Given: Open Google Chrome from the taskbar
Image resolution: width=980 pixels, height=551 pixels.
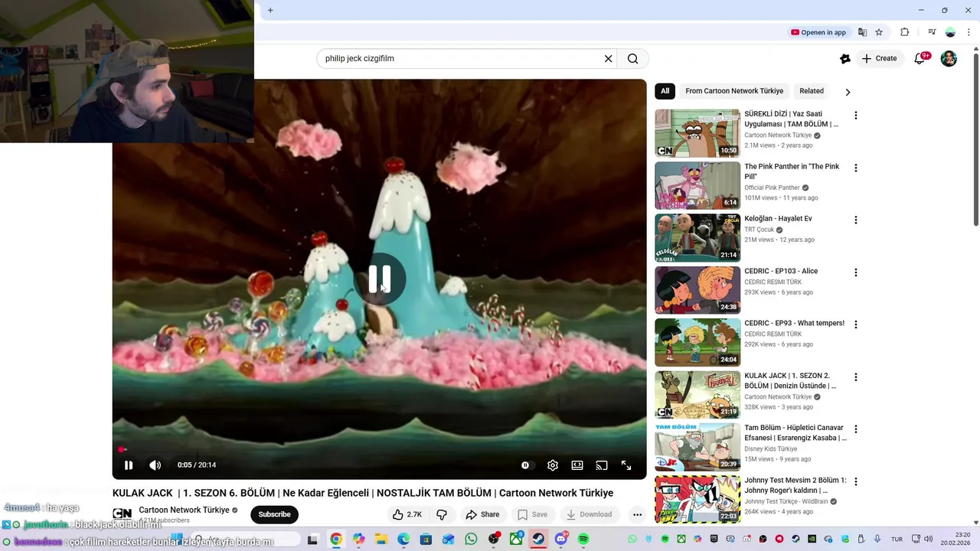Looking at the screenshot, I should (336, 540).
